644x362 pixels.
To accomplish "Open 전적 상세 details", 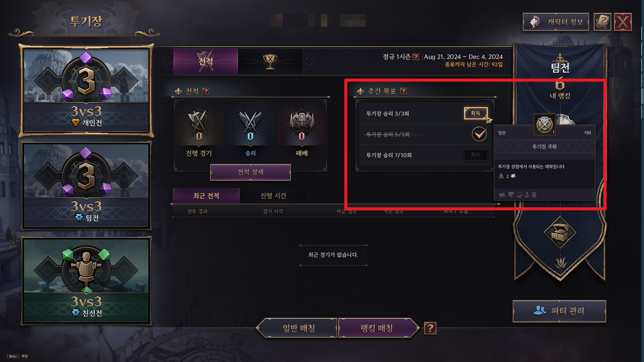I will tap(251, 172).
